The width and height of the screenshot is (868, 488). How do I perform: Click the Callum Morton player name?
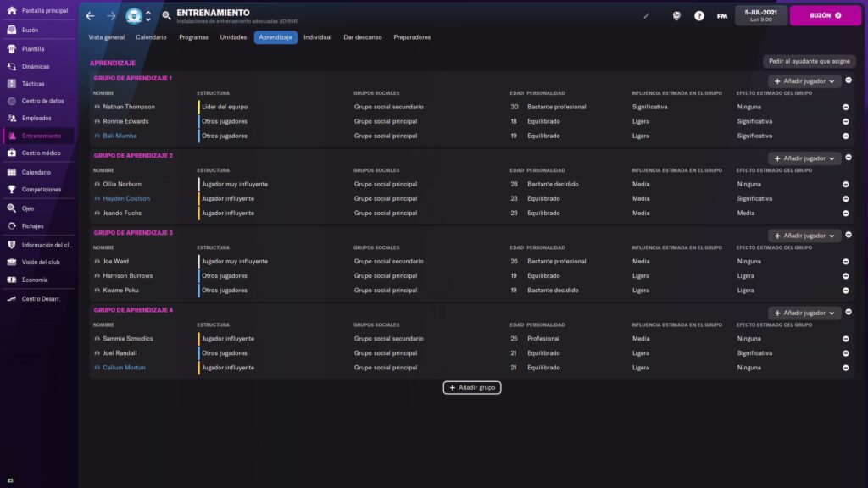(x=124, y=368)
